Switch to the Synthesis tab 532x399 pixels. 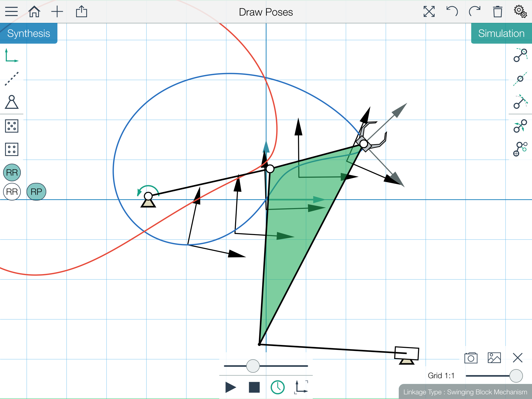click(29, 33)
